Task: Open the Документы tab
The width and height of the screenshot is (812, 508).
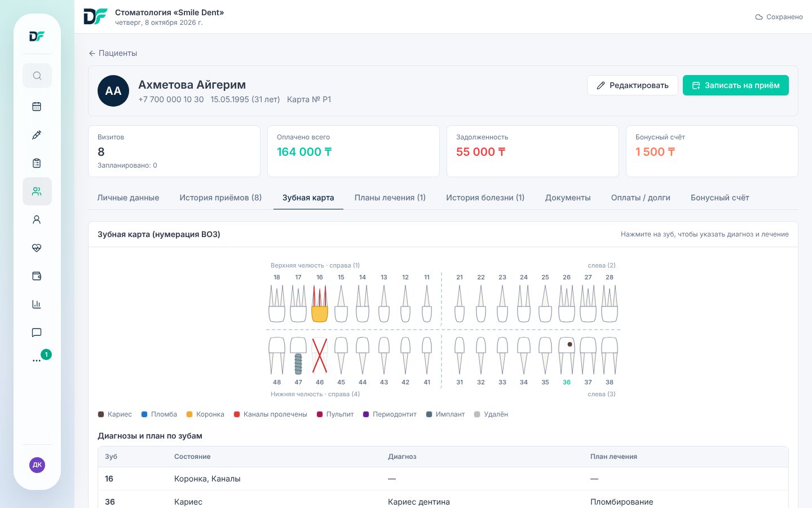Action: (568, 198)
